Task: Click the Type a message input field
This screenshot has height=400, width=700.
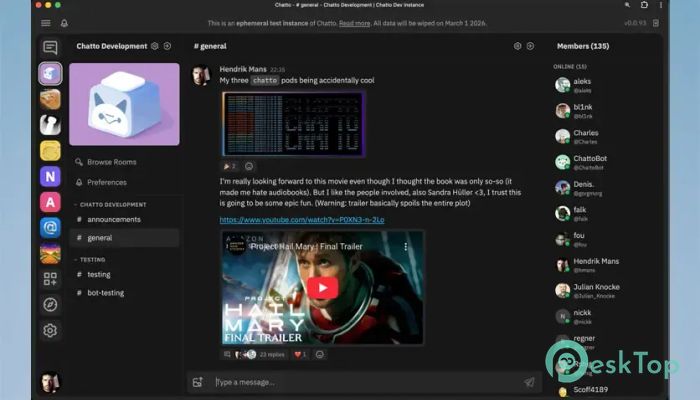Action: click(366, 382)
